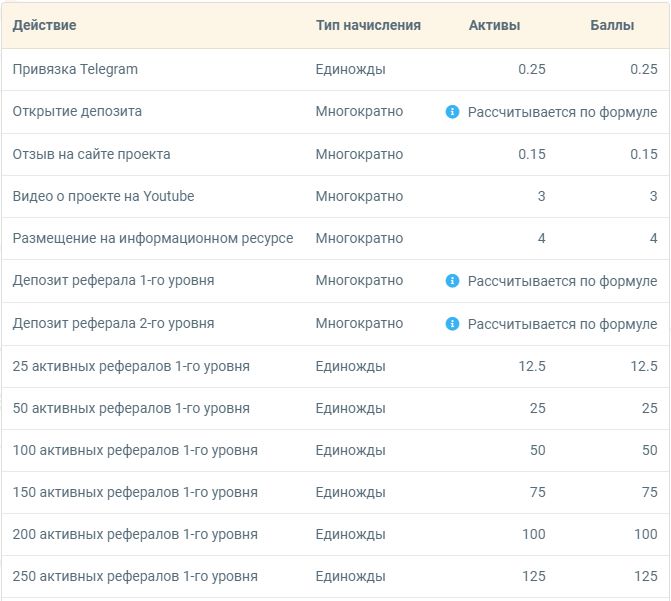This screenshot has height=601, width=671.
Task: Click the Баллы column header
Action: tap(612, 25)
